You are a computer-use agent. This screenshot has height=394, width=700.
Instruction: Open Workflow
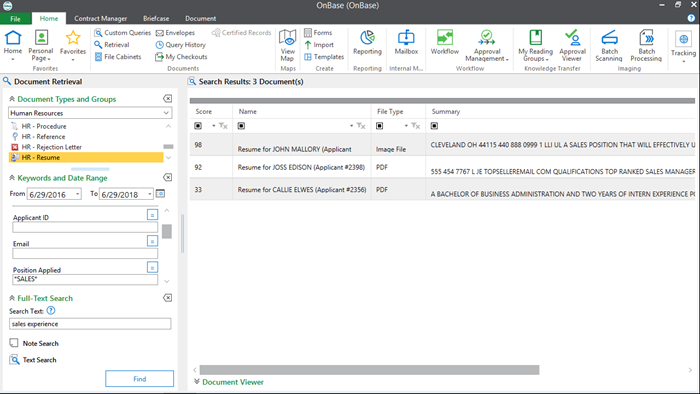pyautogui.click(x=445, y=43)
